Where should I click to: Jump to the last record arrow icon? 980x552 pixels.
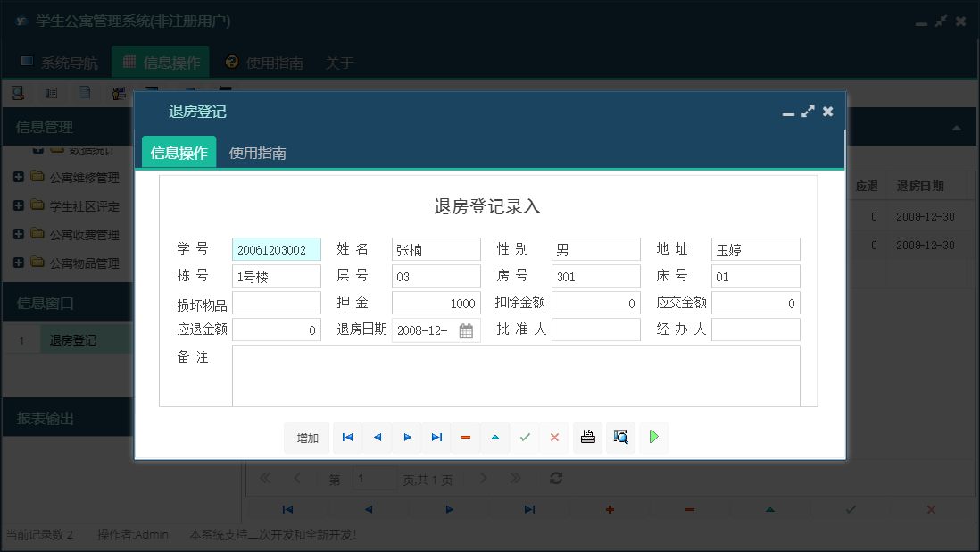point(436,438)
